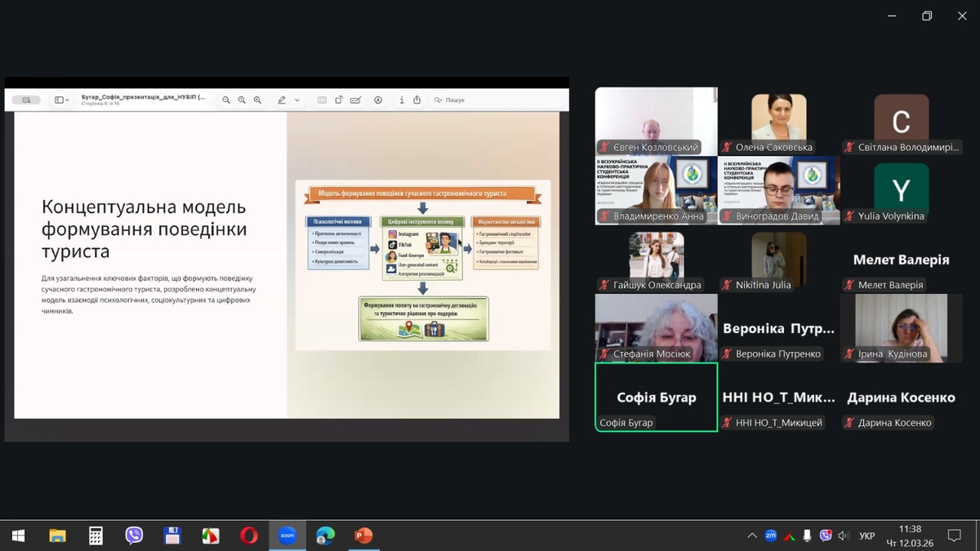Click the form filling icon in the toolbar
This screenshot has height=551, width=980.
point(355,100)
